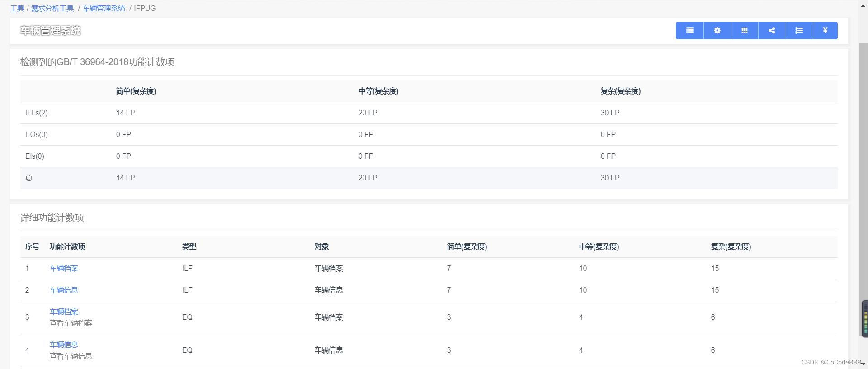Open 车辆信息 link in row 2
The width and height of the screenshot is (868, 369).
coord(64,290)
